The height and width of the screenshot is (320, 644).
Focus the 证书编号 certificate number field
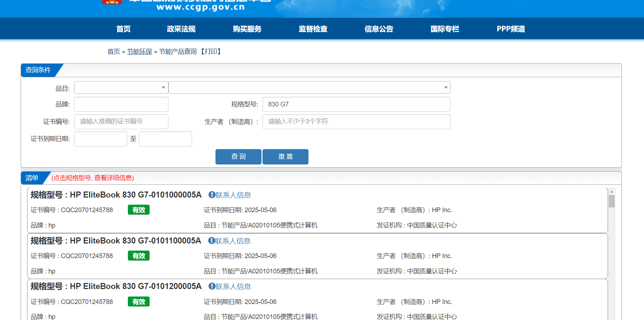(121, 121)
